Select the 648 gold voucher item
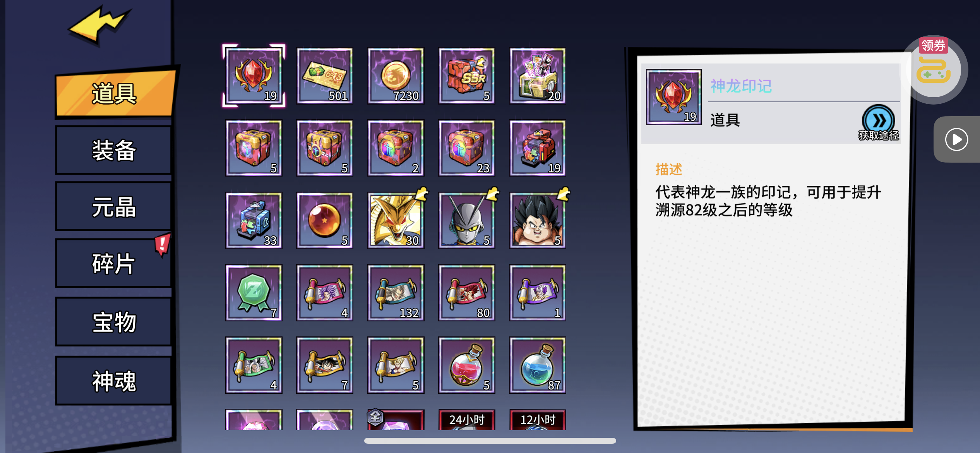Image resolution: width=980 pixels, height=453 pixels. (x=325, y=76)
